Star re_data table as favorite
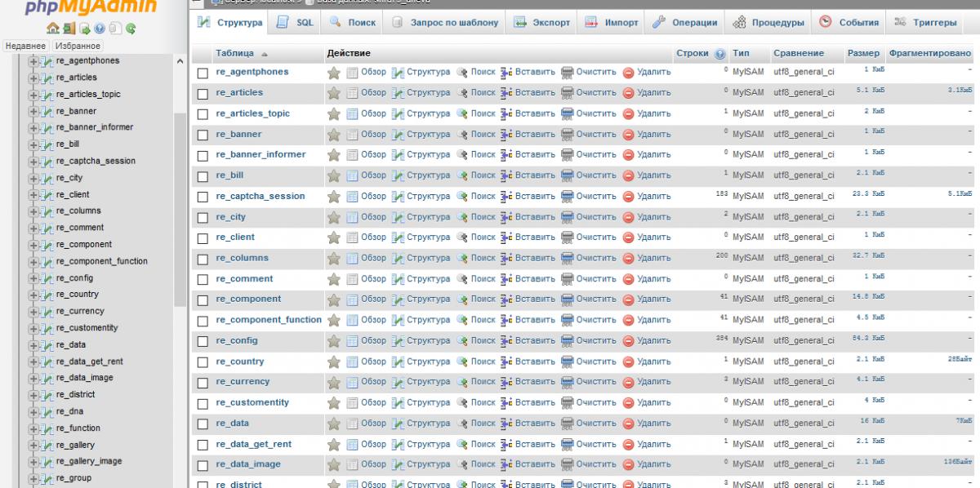Screen dimensions: 980x488 (x=333, y=424)
